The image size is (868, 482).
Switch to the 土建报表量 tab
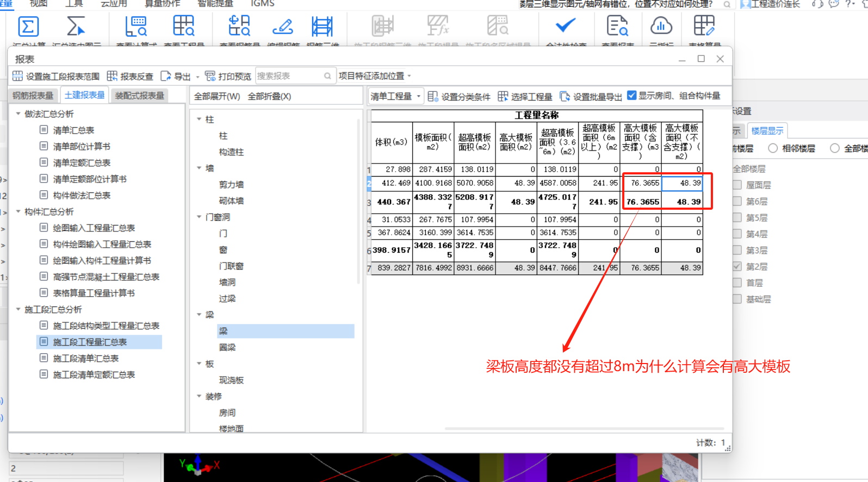pyautogui.click(x=84, y=95)
